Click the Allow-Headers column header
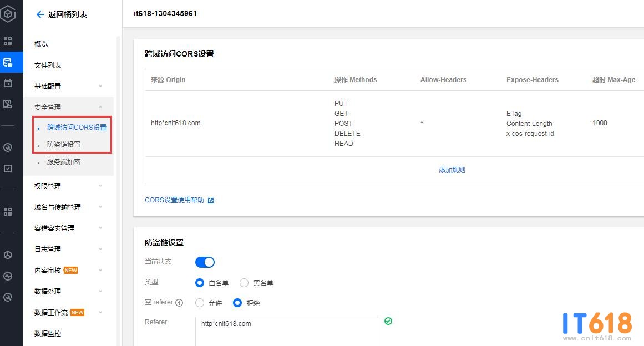Viewport: 644px width, 346px height. (x=444, y=80)
